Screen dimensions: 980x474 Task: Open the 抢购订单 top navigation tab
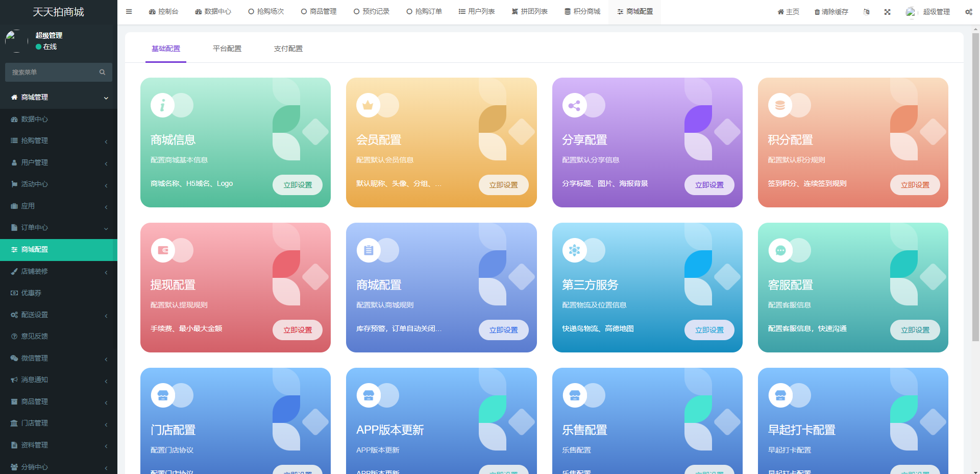424,11
